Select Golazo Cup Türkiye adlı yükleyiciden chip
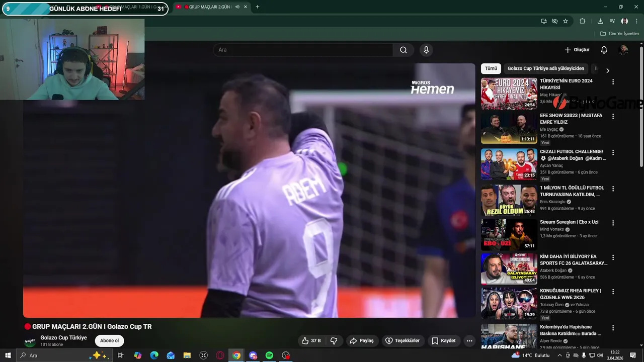 coord(546,68)
